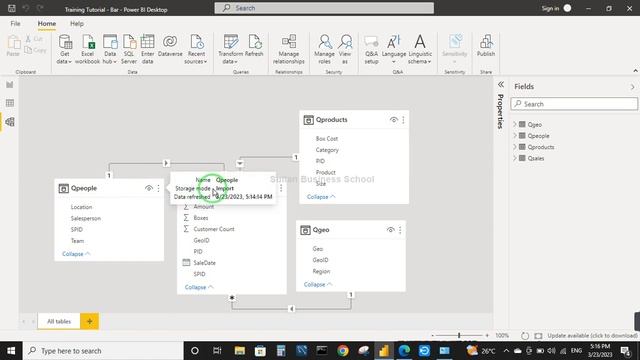
Task: Toggle visibility of Qproducts table
Action: click(x=393, y=120)
